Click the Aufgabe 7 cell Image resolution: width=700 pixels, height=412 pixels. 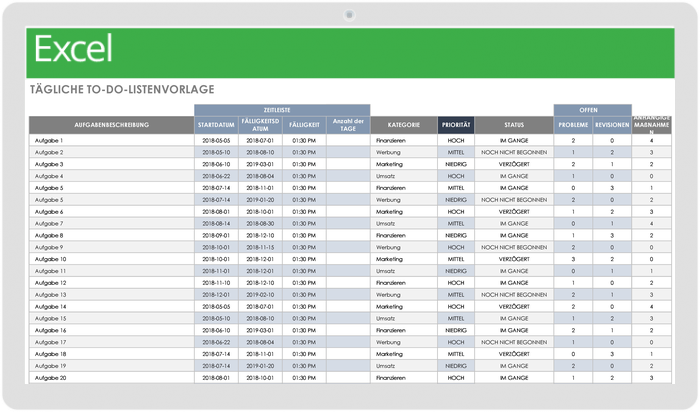point(112,224)
